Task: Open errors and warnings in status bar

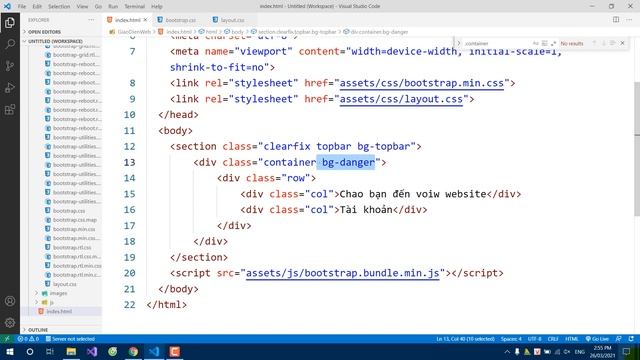Action: (x=28, y=339)
